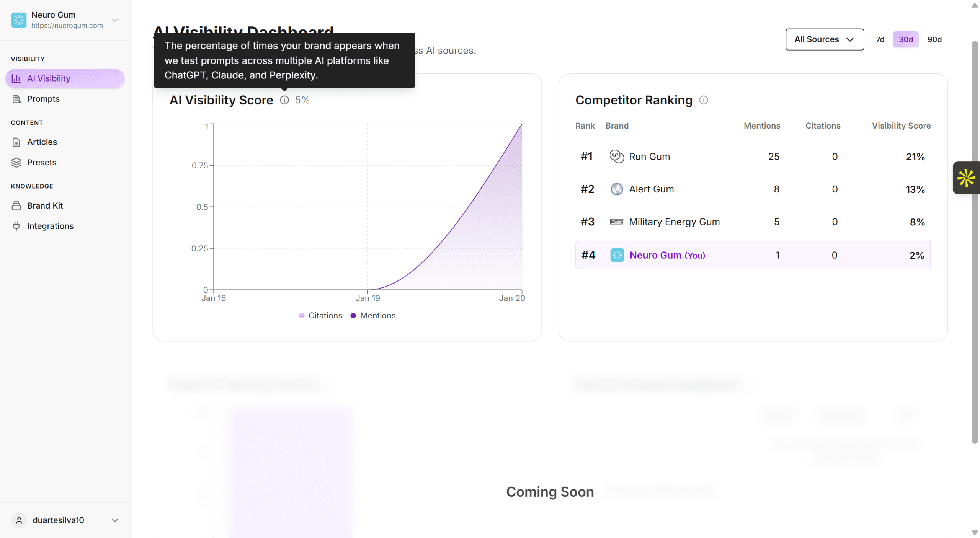Open the Presets panel
Screen dimensions: 980x538
(x=42, y=162)
